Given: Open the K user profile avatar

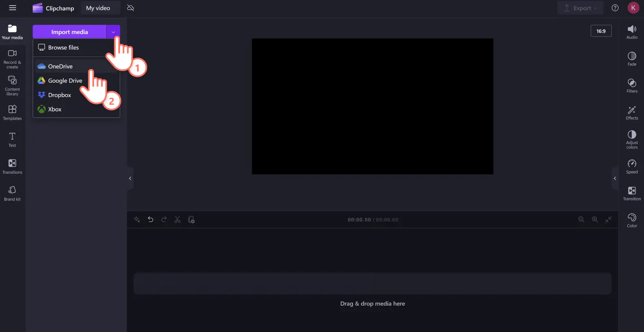Looking at the screenshot, I should point(633,8).
